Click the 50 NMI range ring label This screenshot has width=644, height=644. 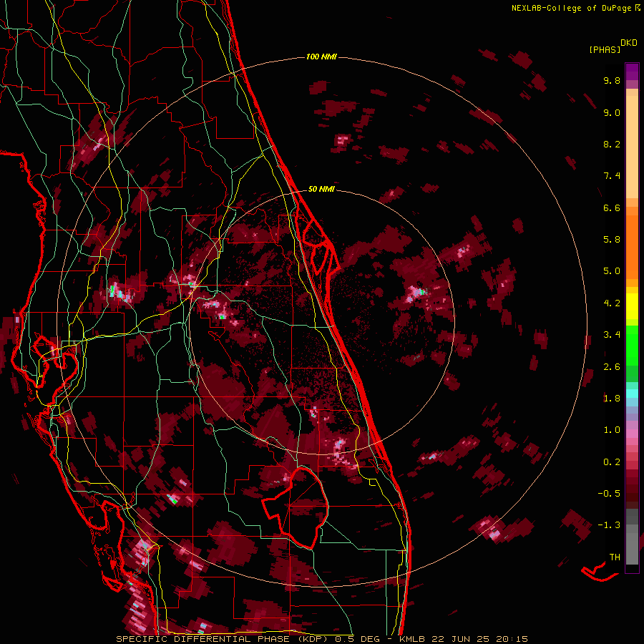pyautogui.click(x=321, y=189)
